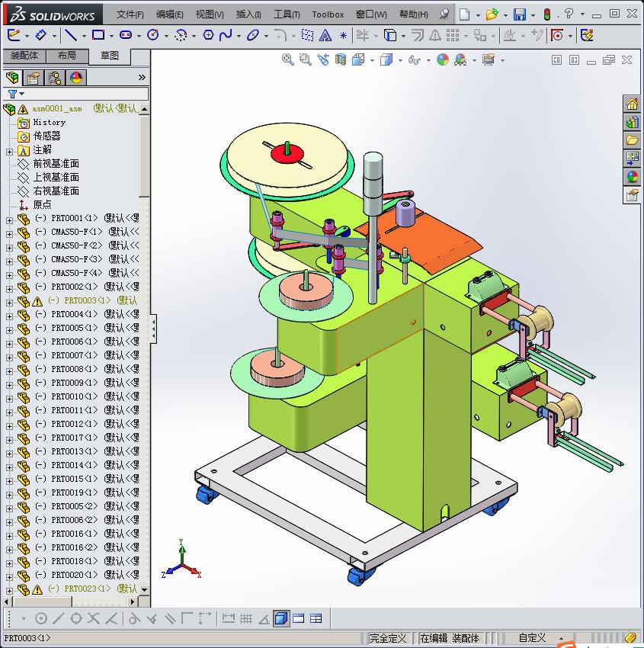This screenshot has height=648, width=644.
Task: Click the Mirror Entities tool
Action: pyautogui.click(x=434, y=36)
